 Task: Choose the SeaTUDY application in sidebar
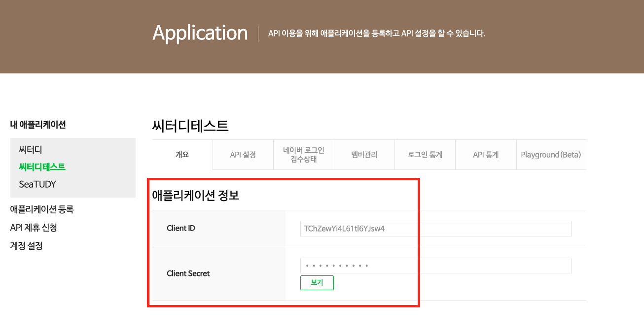coord(37,184)
